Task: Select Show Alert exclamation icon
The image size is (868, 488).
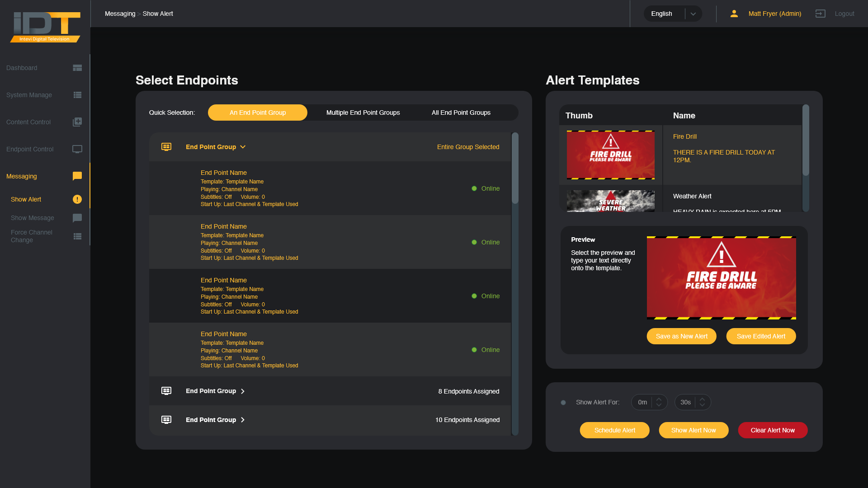Action: [x=77, y=199]
